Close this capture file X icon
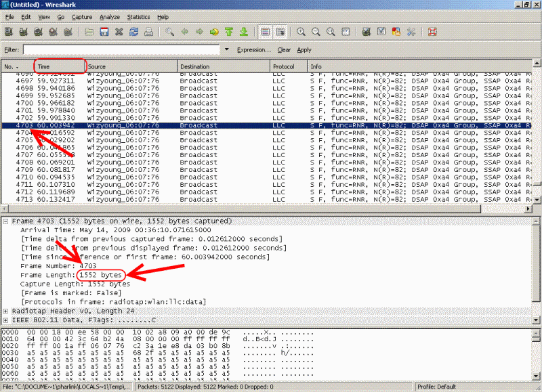542x392 pixels. pyautogui.click(x=119, y=32)
